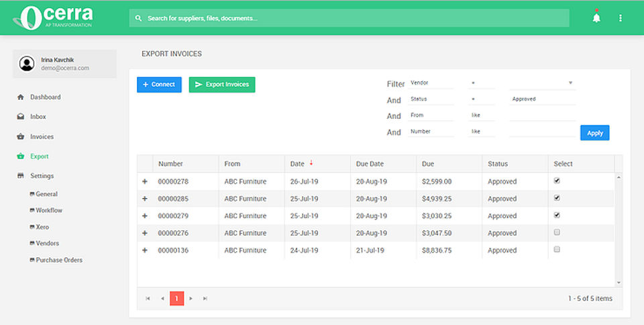
Task: Click the icon beside Purchase Orders
Action: pos(32,260)
